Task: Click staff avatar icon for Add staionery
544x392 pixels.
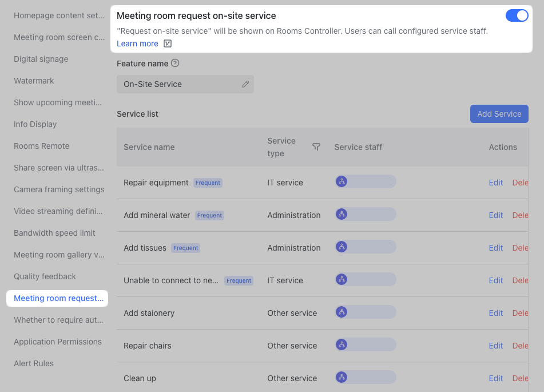Action: click(x=342, y=311)
